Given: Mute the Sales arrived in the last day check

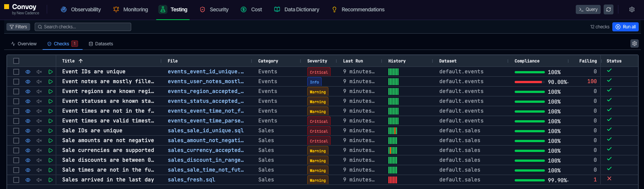Looking at the screenshot, I should (x=39, y=180).
